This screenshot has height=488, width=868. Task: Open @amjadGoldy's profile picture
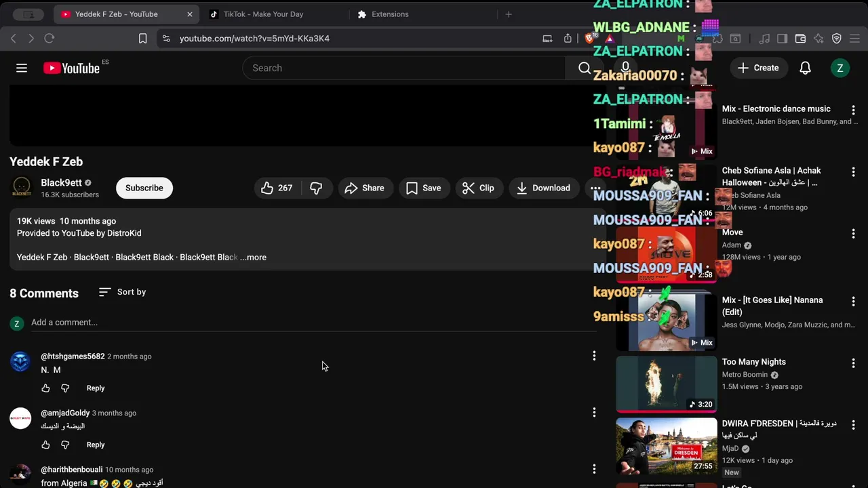tap(20, 418)
